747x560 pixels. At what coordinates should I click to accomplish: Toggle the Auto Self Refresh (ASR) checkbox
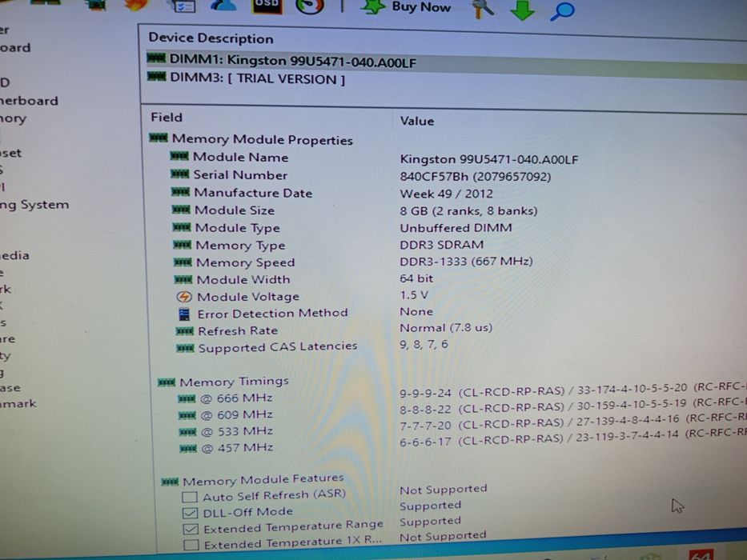point(190,497)
